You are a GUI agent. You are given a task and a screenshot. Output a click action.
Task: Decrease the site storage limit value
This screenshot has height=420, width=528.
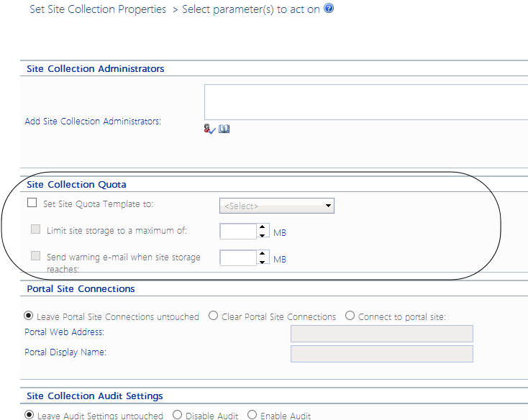point(263,235)
